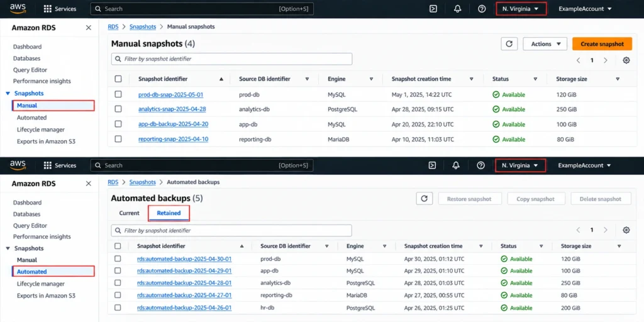Open the Services grid on Manual snapshots console
The image size is (644, 322).
tap(60, 9)
